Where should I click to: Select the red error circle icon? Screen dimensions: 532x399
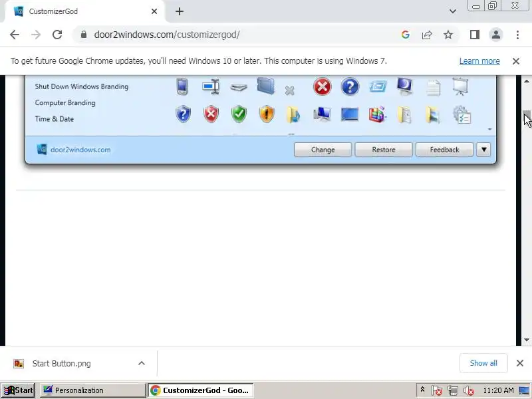click(322, 86)
